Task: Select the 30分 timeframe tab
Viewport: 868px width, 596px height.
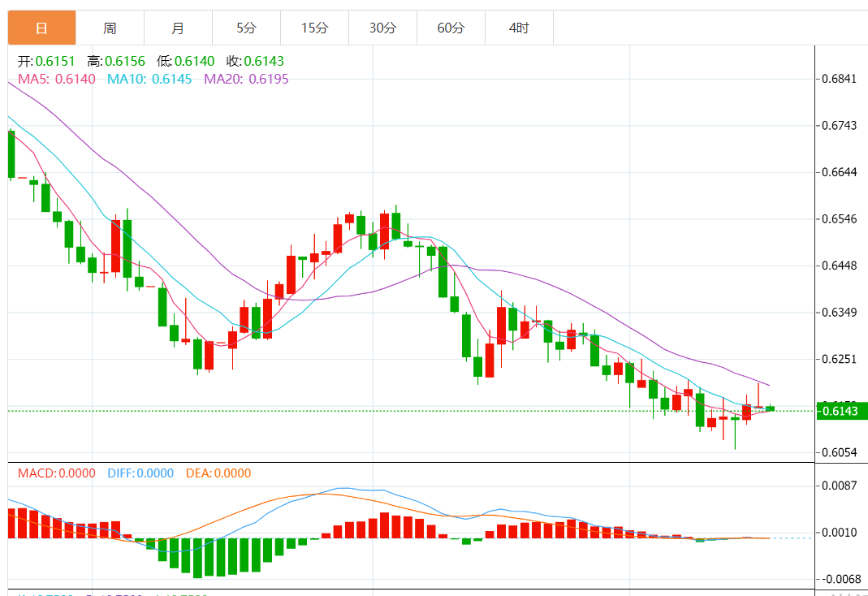Action: [383, 28]
